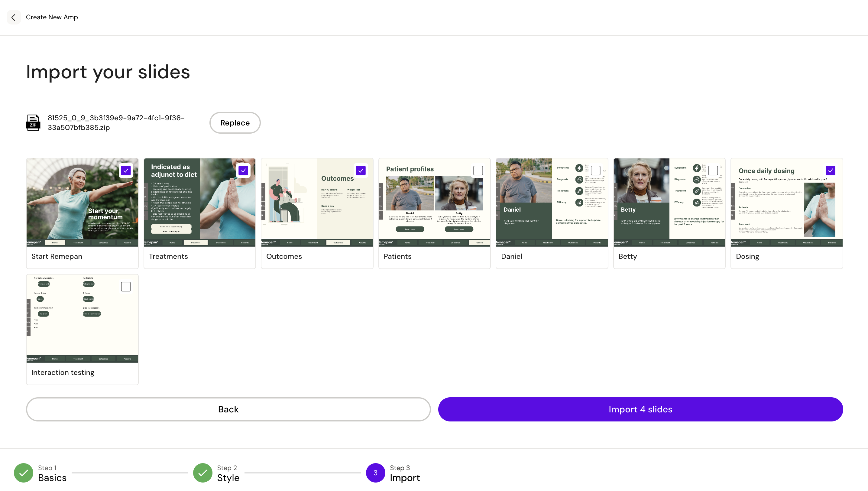The width and height of the screenshot is (868, 491).
Task: Enable the Betty slide checkbox
Action: 713,171
